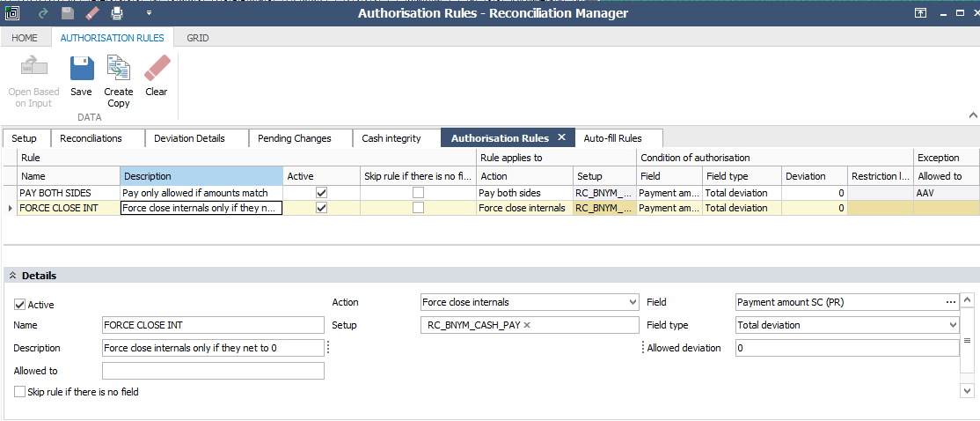This screenshot has height=421, width=980.
Task: Open the GRID ribbon tab
Action: (198, 38)
